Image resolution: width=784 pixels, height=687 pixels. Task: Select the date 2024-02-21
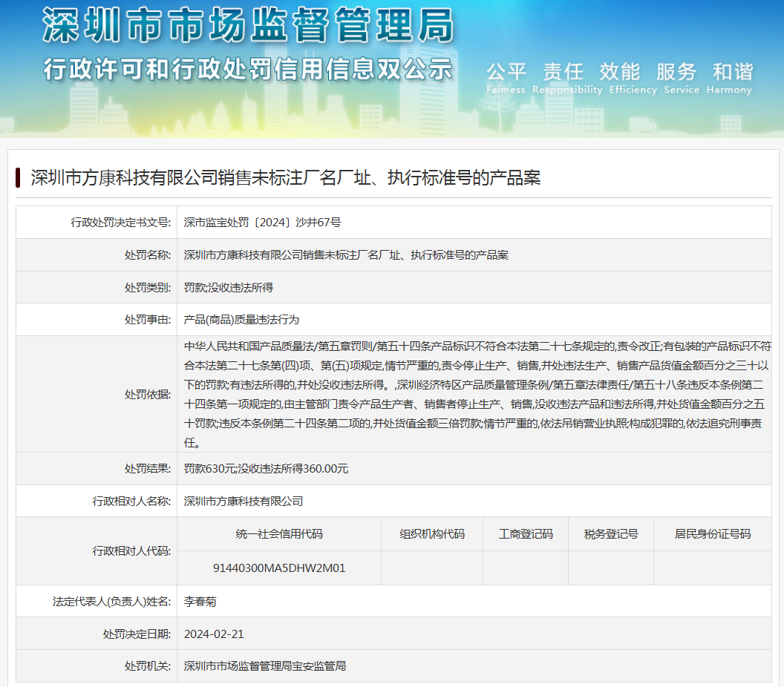[x=214, y=634]
